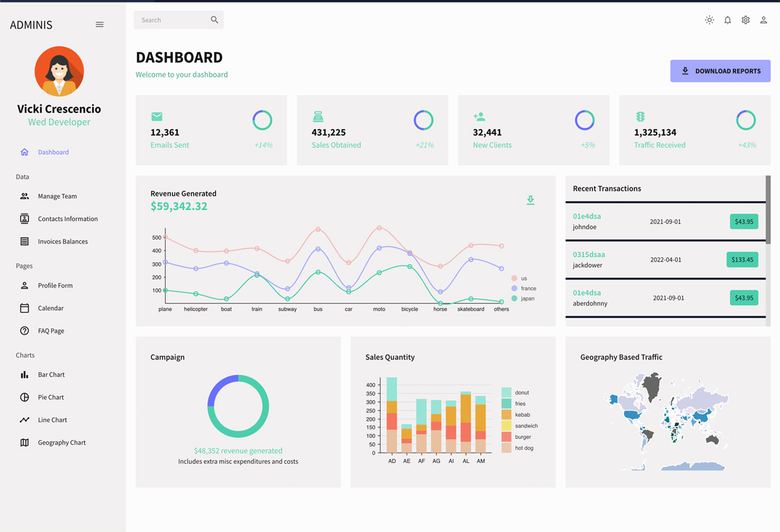Open Manage Team in the sidebar

click(57, 196)
